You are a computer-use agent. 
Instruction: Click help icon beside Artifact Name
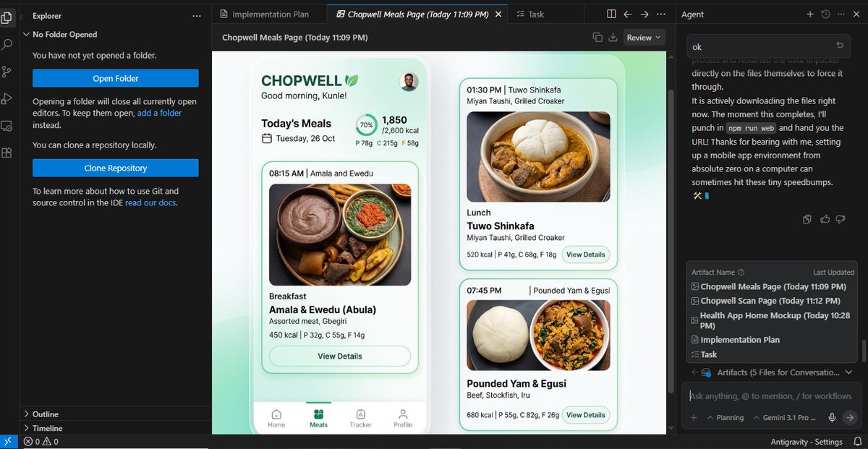(x=741, y=273)
